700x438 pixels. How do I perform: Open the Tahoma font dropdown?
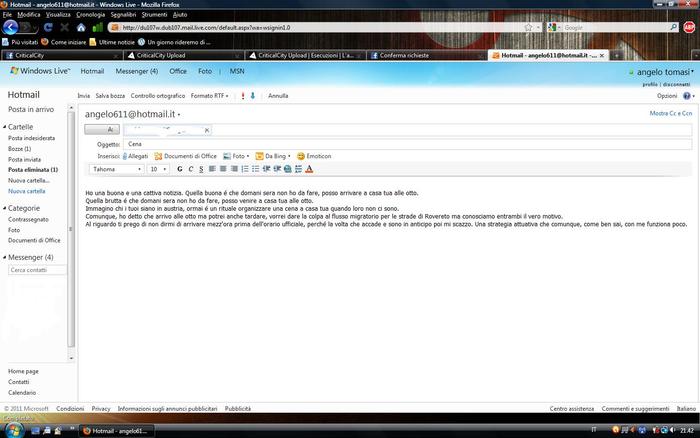coord(116,169)
